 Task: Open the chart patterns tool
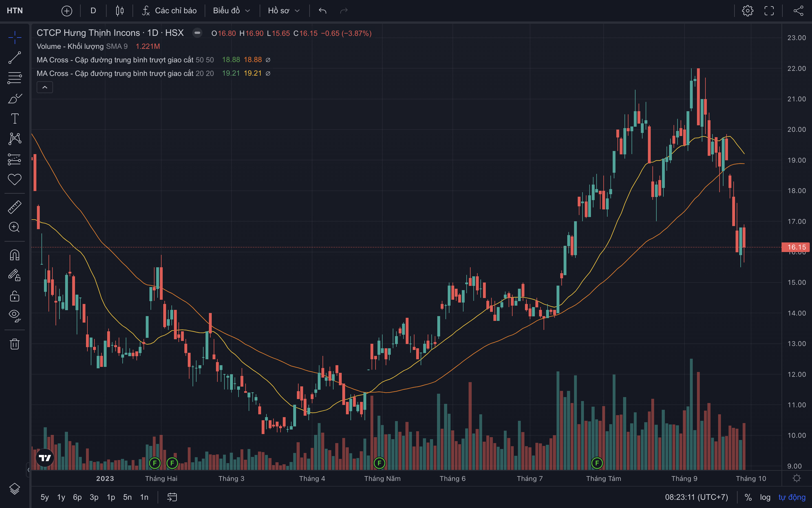tap(15, 139)
